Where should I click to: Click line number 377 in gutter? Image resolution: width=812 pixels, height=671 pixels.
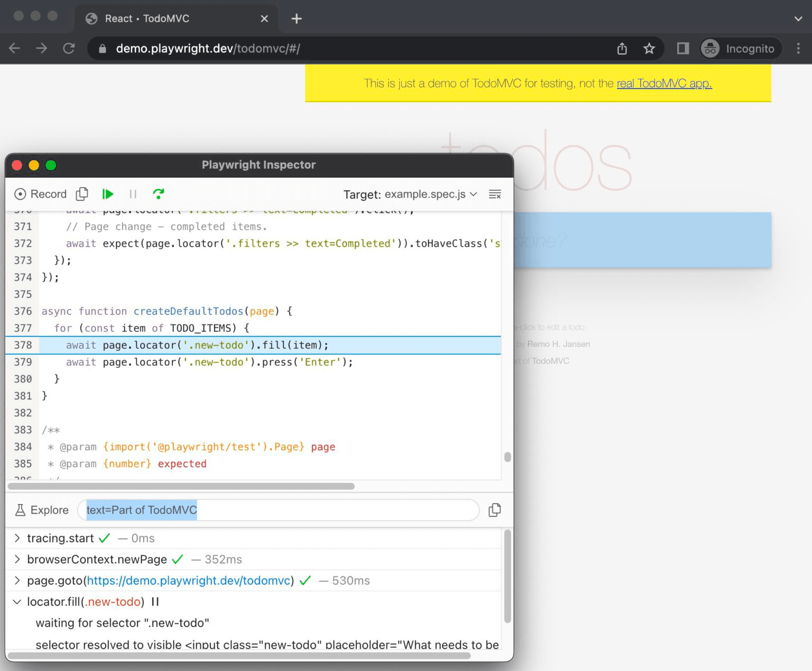[23, 328]
